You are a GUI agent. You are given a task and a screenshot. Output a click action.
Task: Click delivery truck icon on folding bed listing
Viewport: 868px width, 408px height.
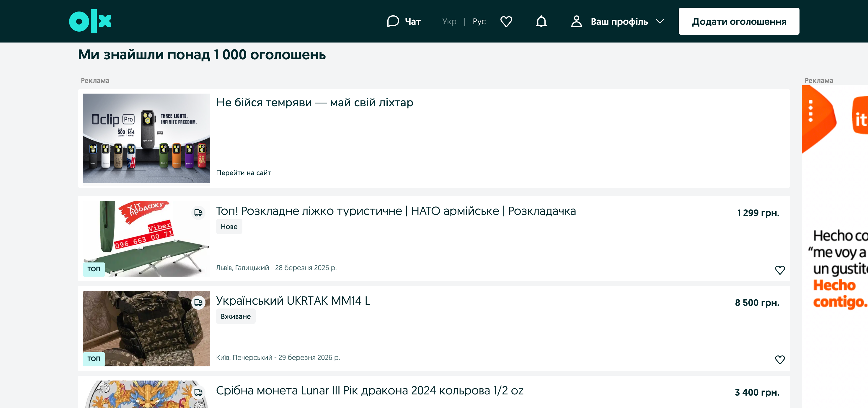click(198, 213)
